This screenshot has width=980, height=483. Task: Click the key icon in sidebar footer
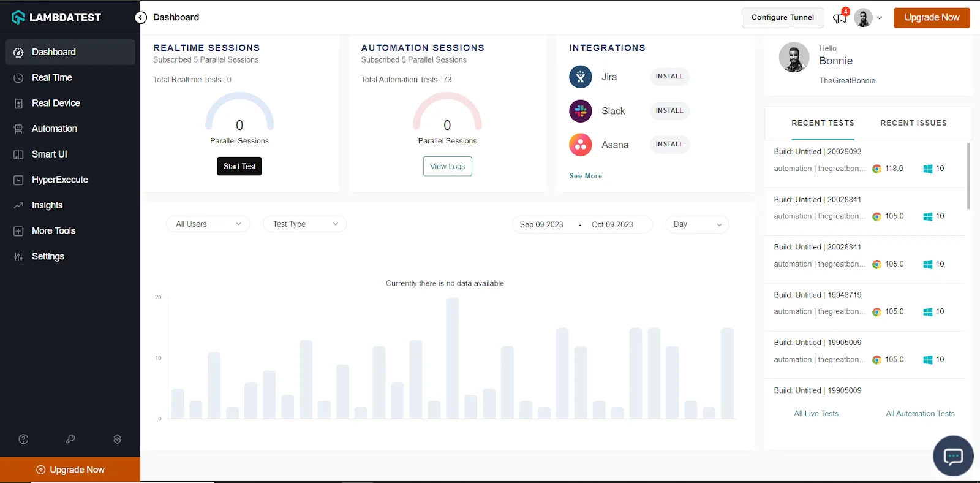[70, 439]
